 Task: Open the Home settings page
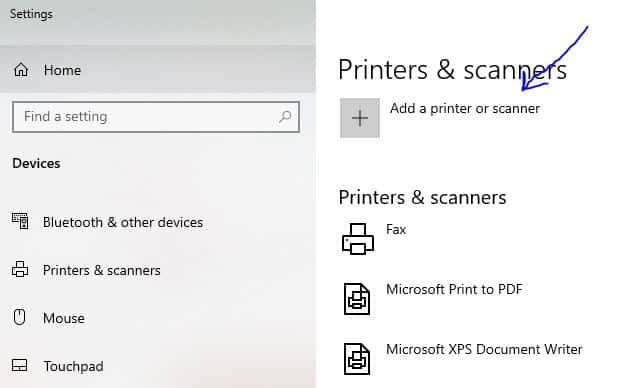(62, 70)
